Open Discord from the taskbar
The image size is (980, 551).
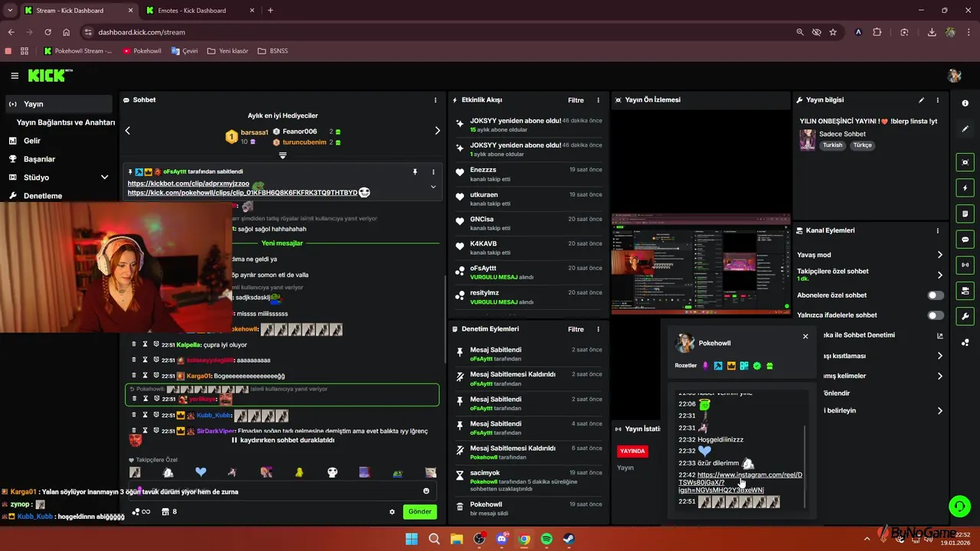coord(501,540)
